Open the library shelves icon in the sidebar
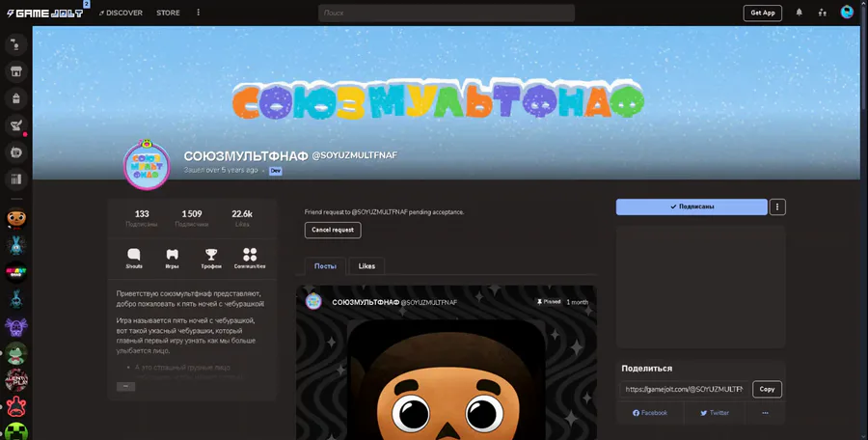This screenshot has width=868, height=440. coord(16,179)
